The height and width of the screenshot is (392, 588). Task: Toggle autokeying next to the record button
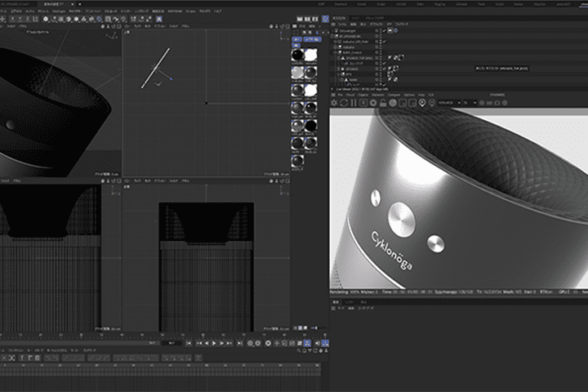point(257,343)
